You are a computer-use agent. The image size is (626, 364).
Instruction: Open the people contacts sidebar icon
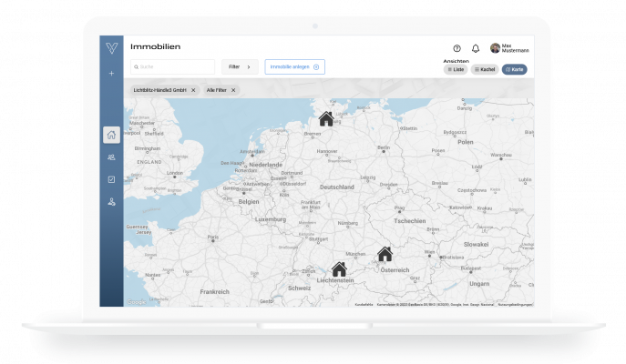click(111, 157)
